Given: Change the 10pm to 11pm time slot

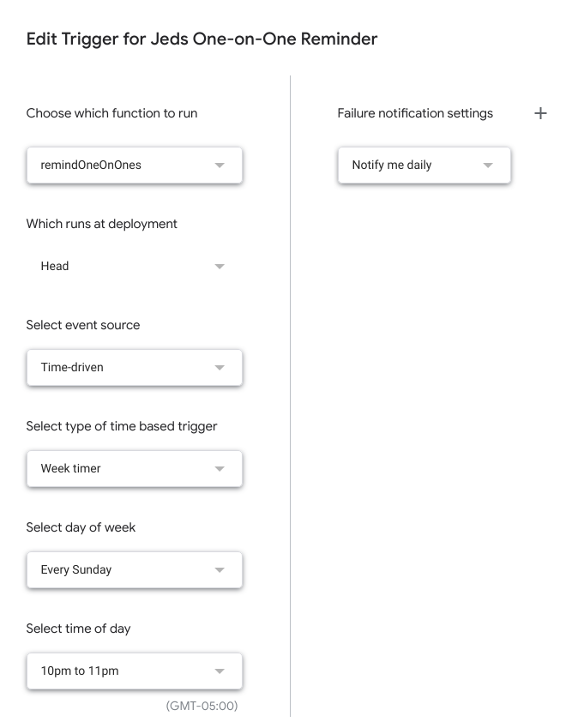Looking at the screenshot, I should tap(120, 671).
